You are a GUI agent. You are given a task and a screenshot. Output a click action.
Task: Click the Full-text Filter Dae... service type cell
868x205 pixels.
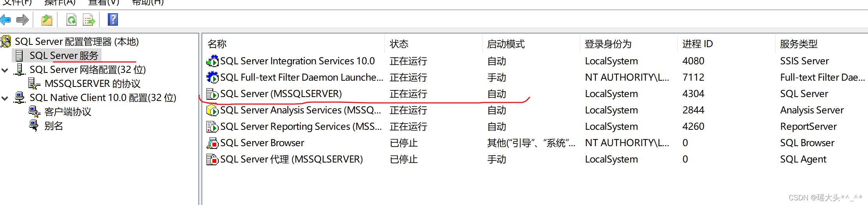click(x=822, y=77)
